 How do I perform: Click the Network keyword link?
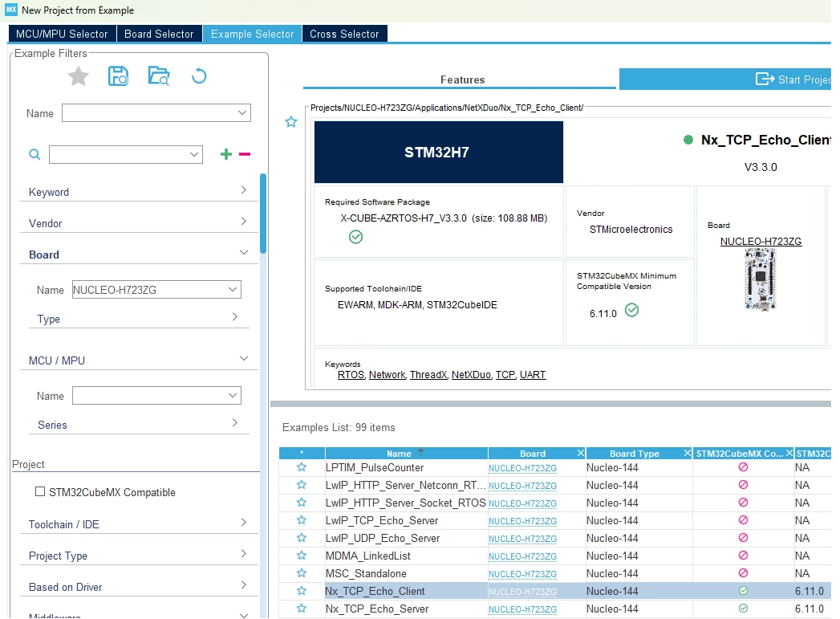click(388, 375)
